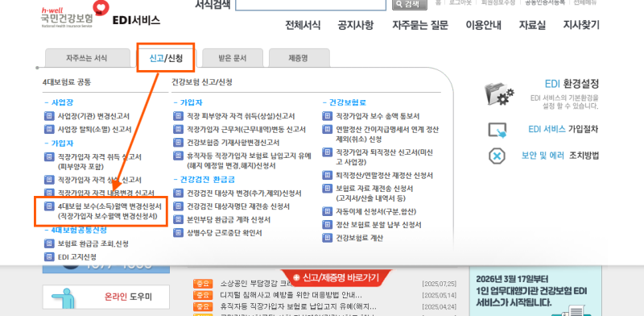Click form icon beside 건강검진 대상자 변경 신청서

click(x=178, y=193)
